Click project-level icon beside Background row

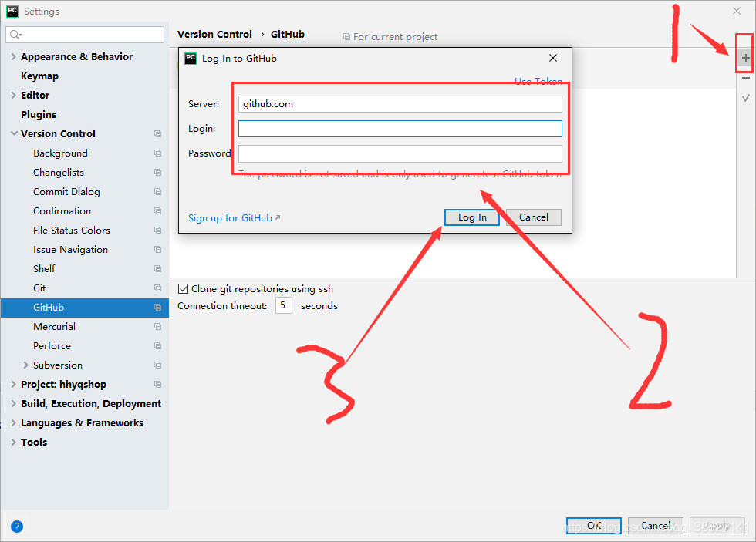coord(157,153)
